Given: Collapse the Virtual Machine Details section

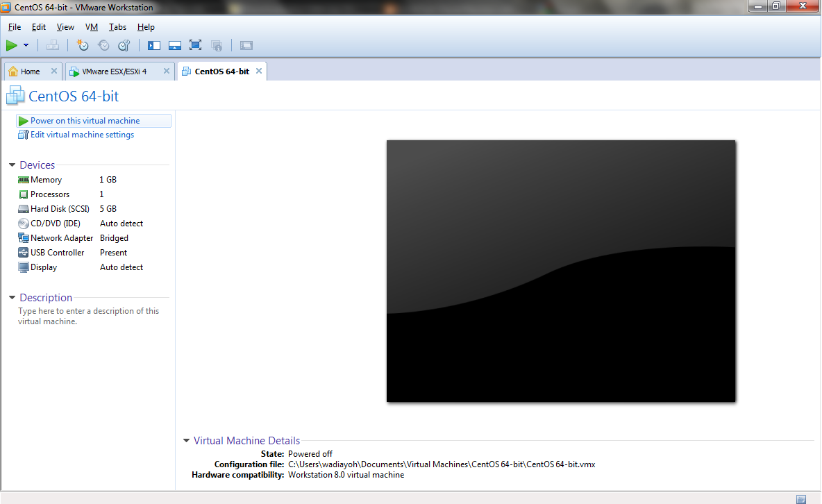Looking at the screenshot, I should click(186, 441).
